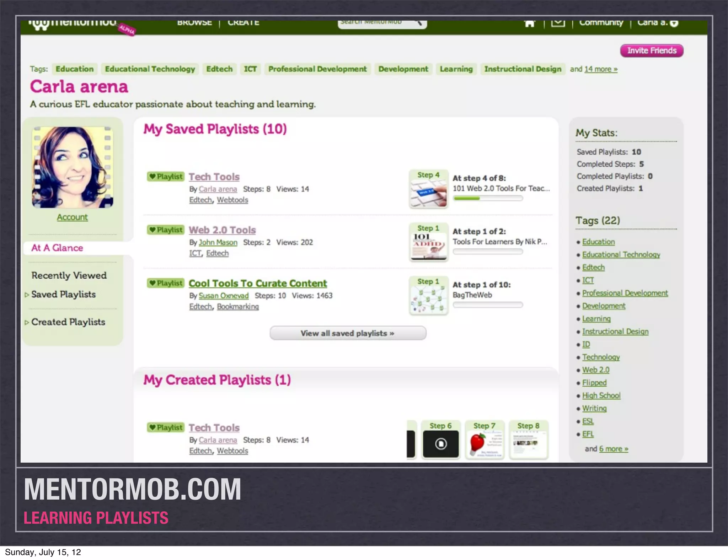Open Step 4 thumbnail of Tech Tools

click(428, 189)
